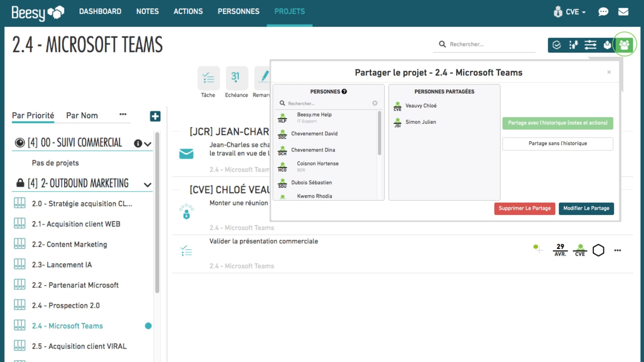Click the task list icon for Valider la présentation
The image size is (644, 362).
[x=186, y=250]
